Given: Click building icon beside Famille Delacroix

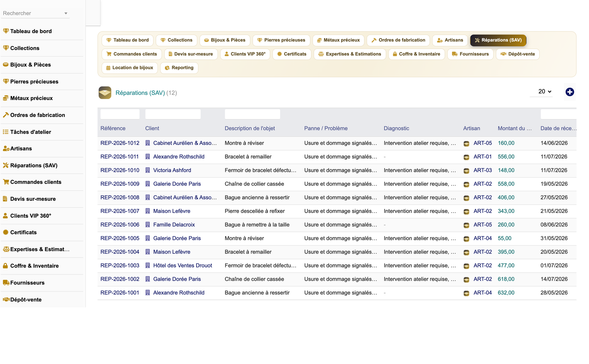Looking at the screenshot, I should [x=148, y=225].
